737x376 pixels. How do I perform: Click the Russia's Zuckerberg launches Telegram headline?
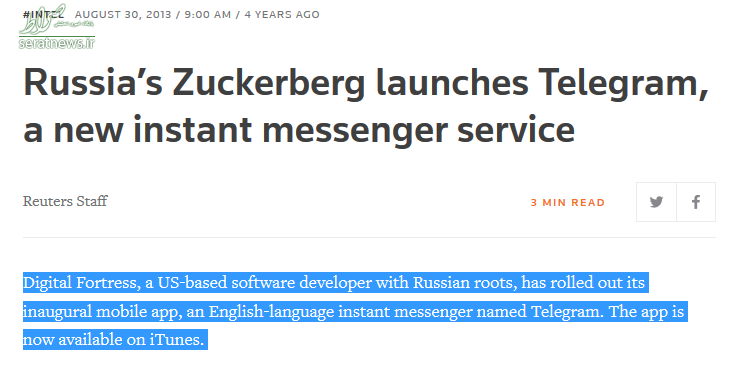pyautogui.click(x=366, y=106)
